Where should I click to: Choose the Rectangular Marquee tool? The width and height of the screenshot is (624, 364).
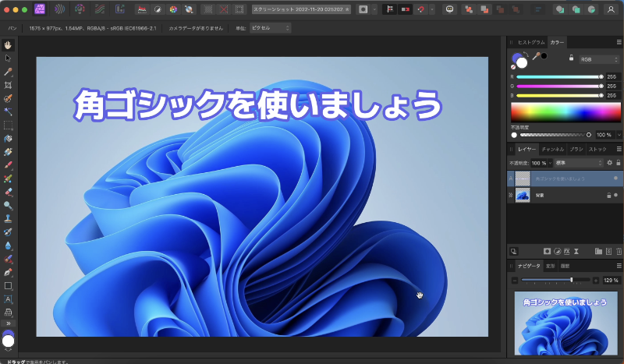point(8,125)
